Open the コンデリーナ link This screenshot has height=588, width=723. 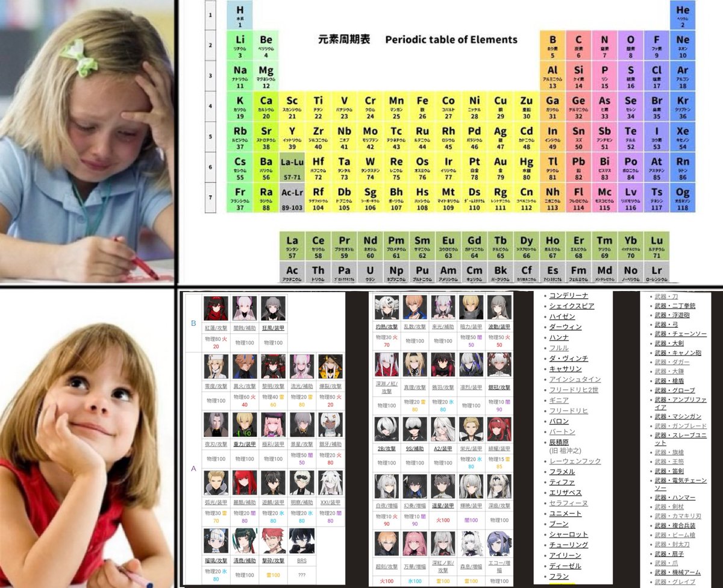point(569,295)
